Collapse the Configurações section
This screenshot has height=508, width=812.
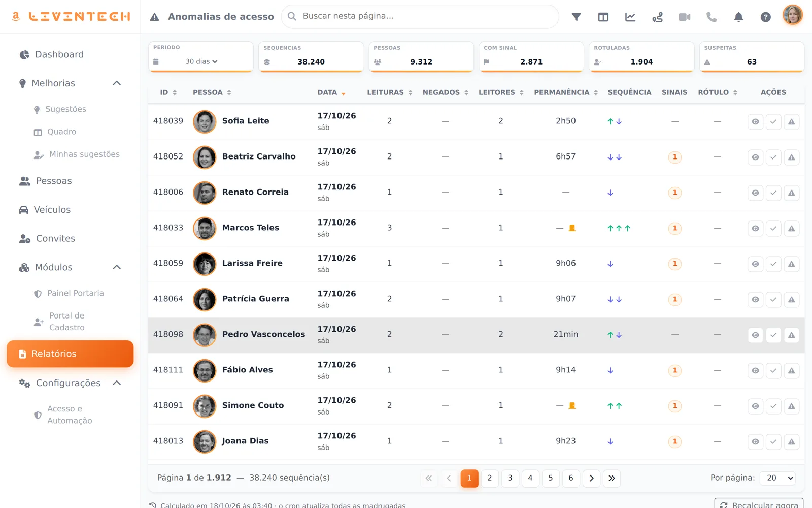pos(117,383)
